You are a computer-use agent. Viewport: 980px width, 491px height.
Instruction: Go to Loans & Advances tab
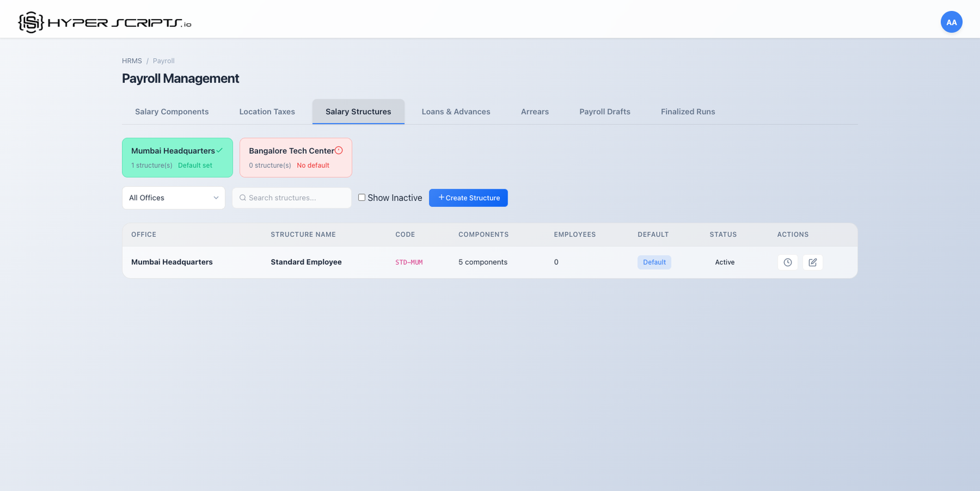pos(456,111)
